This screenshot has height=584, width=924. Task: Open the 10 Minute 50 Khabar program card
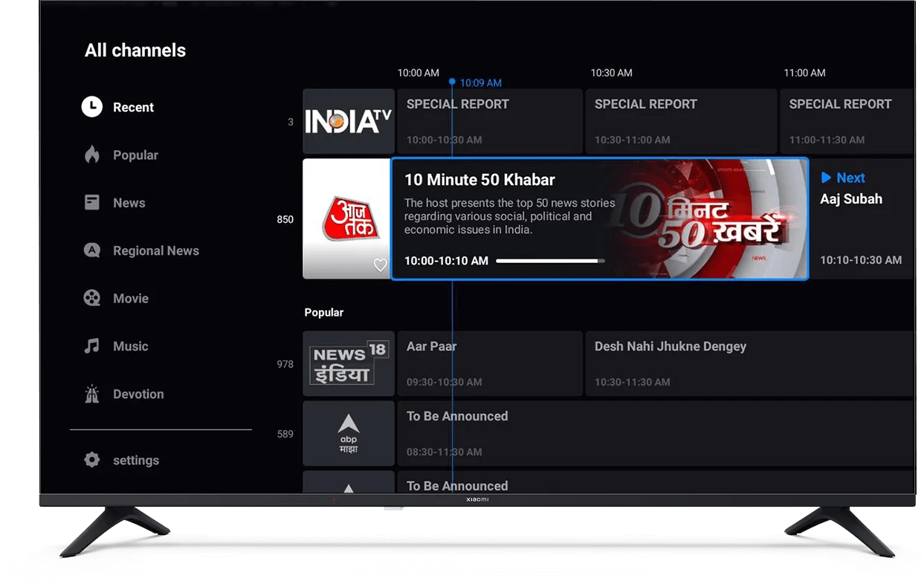point(599,218)
